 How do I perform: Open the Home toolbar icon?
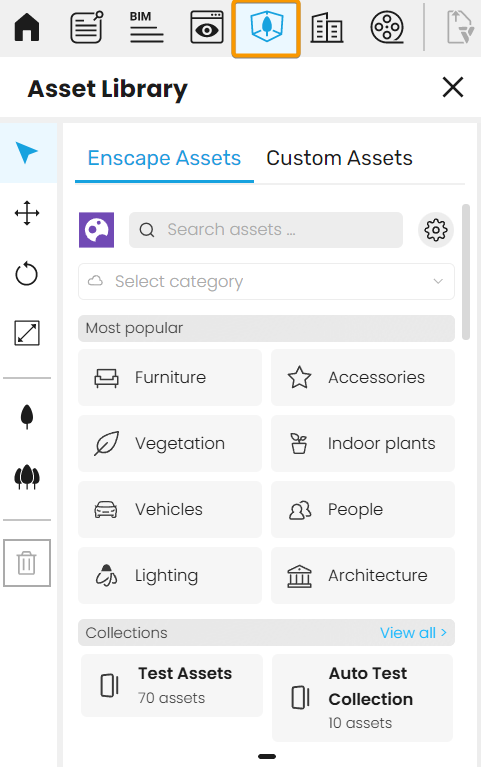click(x=27, y=27)
